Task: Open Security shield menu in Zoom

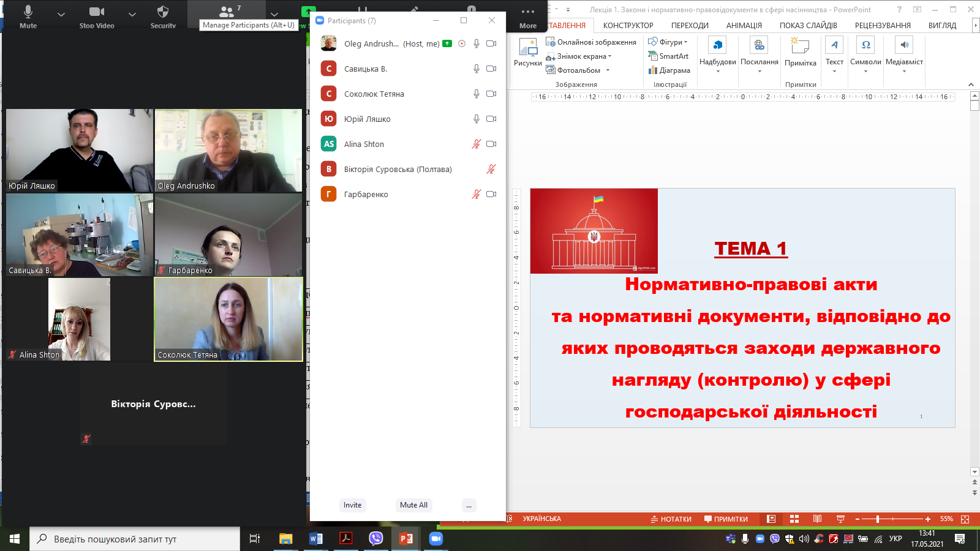Action: [163, 17]
